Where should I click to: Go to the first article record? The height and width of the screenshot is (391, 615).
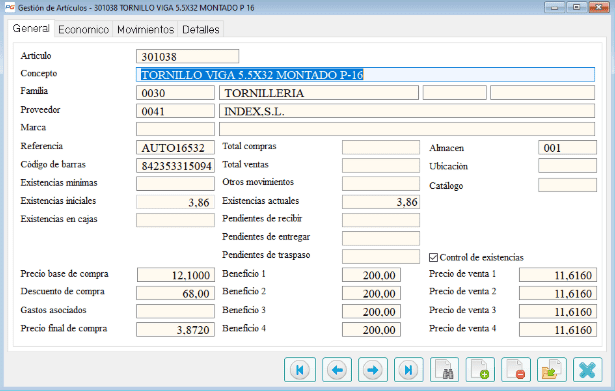[300, 369]
